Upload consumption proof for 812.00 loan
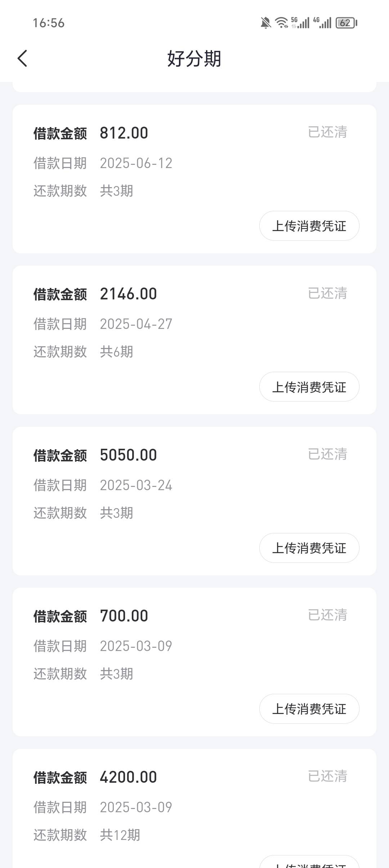389x868 pixels. 309,226
